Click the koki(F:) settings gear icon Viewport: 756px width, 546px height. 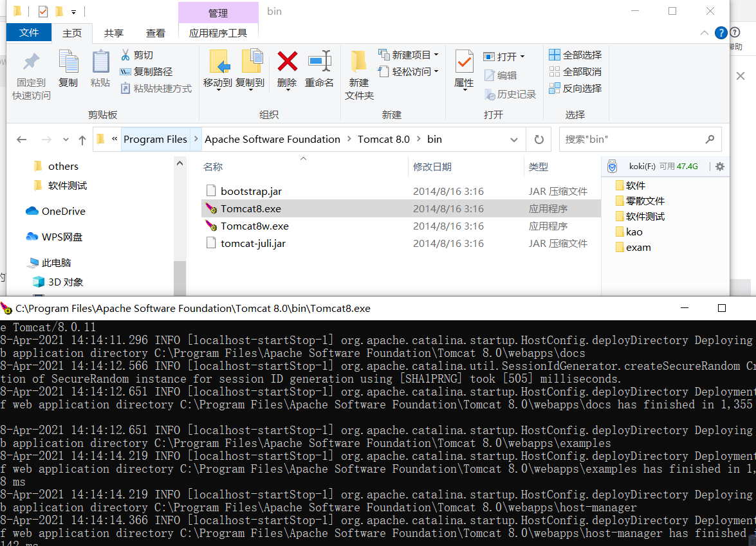point(720,167)
